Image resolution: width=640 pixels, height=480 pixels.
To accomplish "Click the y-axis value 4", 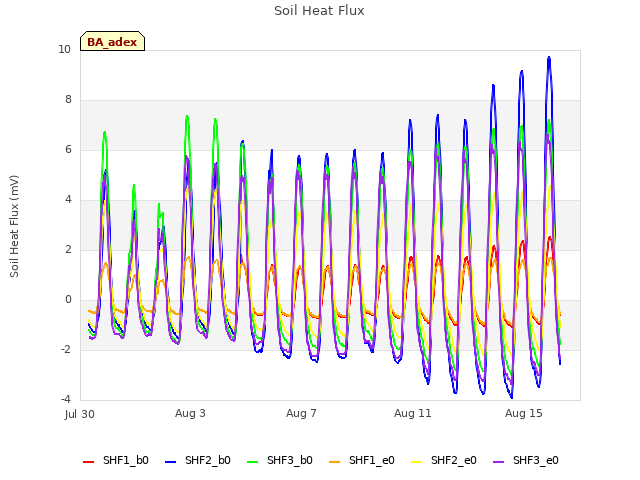I will (x=68, y=200).
